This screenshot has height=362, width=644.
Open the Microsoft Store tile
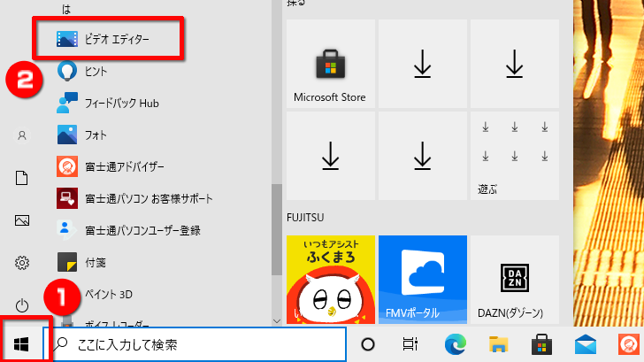click(331, 64)
